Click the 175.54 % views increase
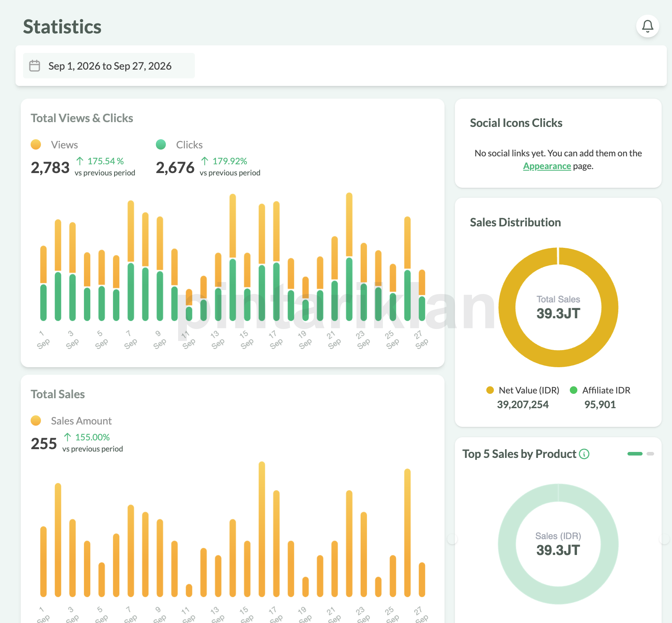Screen dimensions: 672x623 [105, 161]
